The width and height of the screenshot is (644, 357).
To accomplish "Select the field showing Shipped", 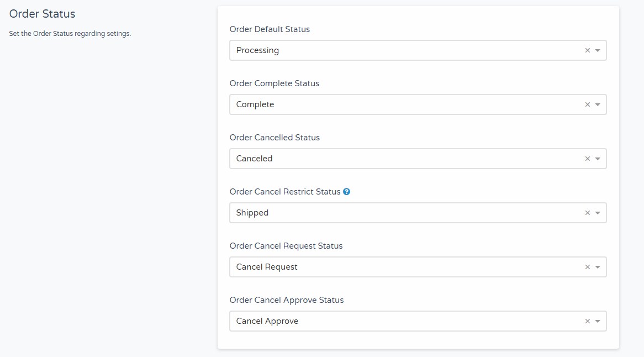I will click(418, 213).
